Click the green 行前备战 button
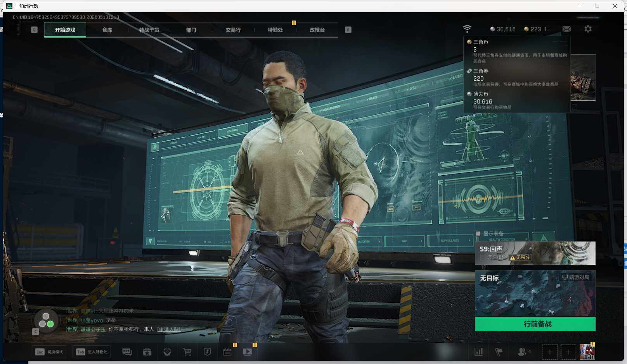The width and height of the screenshot is (627, 364). [535, 324]
